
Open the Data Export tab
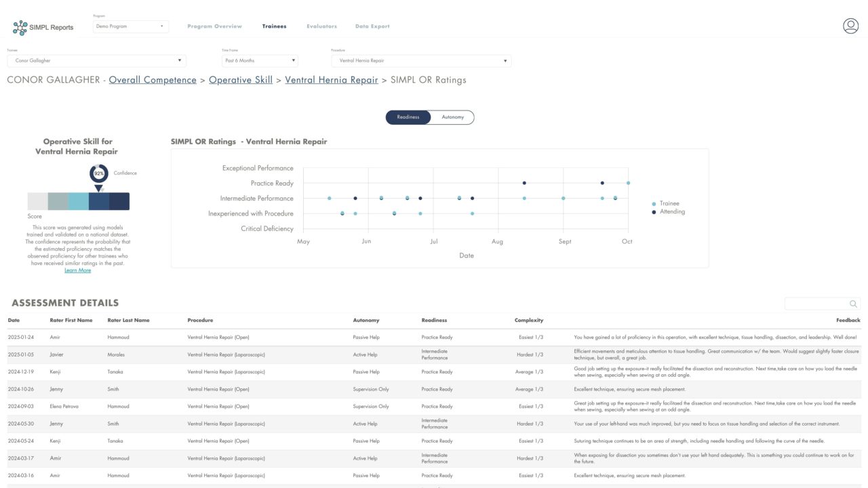tap(372, 26)
